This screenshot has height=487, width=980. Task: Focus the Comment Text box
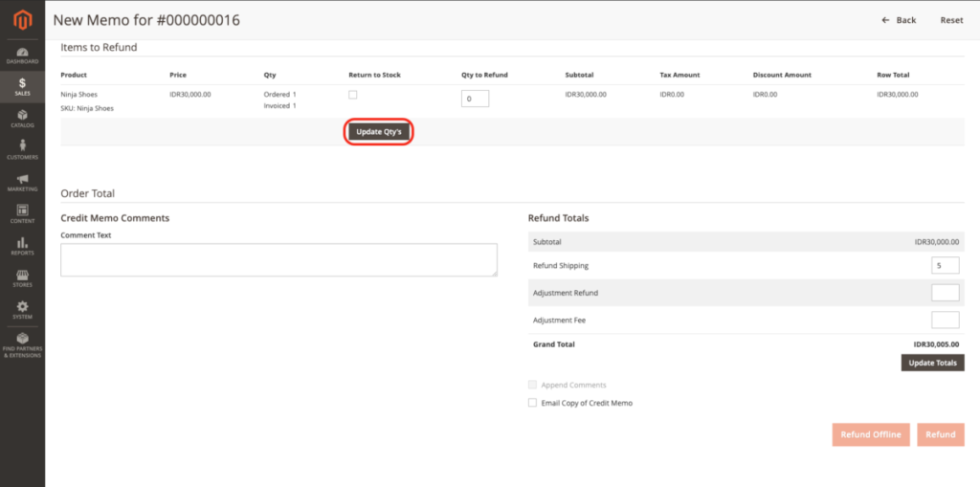tap(278, 259)
